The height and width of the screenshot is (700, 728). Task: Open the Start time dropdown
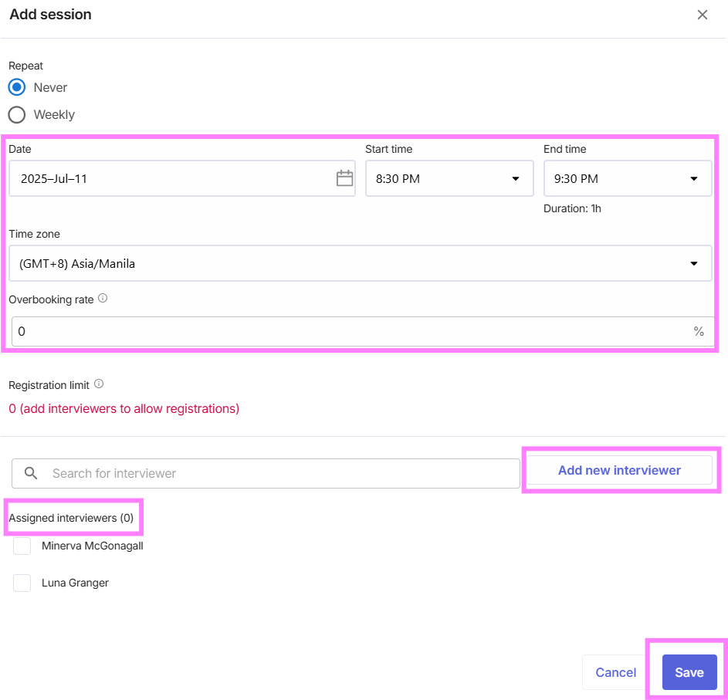click(449, 178)
